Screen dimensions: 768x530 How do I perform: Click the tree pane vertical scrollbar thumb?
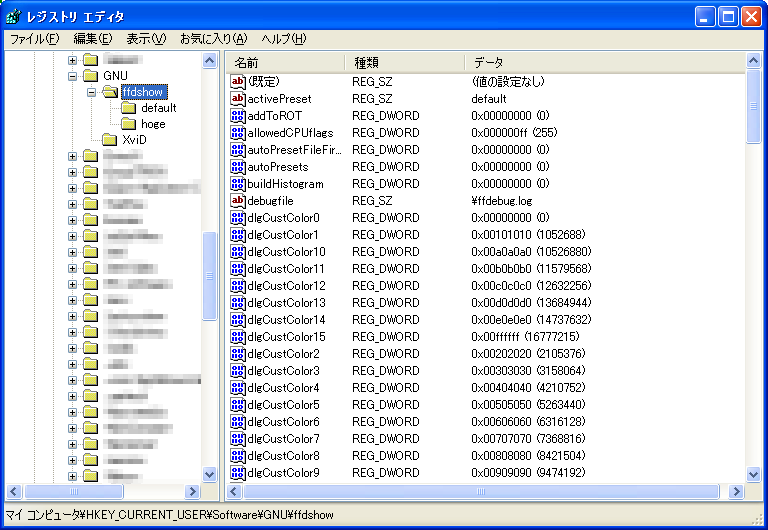pos(210,275)
